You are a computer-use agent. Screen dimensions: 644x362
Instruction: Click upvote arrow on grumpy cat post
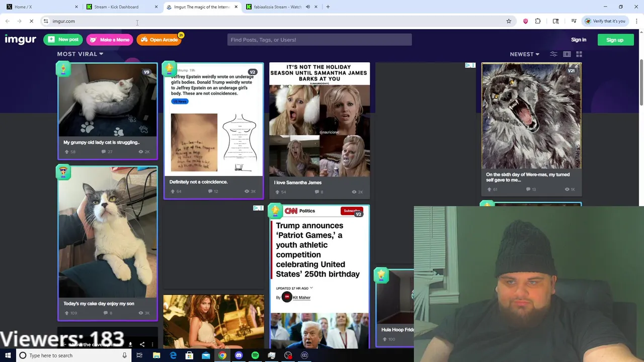click(x=66, y=152)
